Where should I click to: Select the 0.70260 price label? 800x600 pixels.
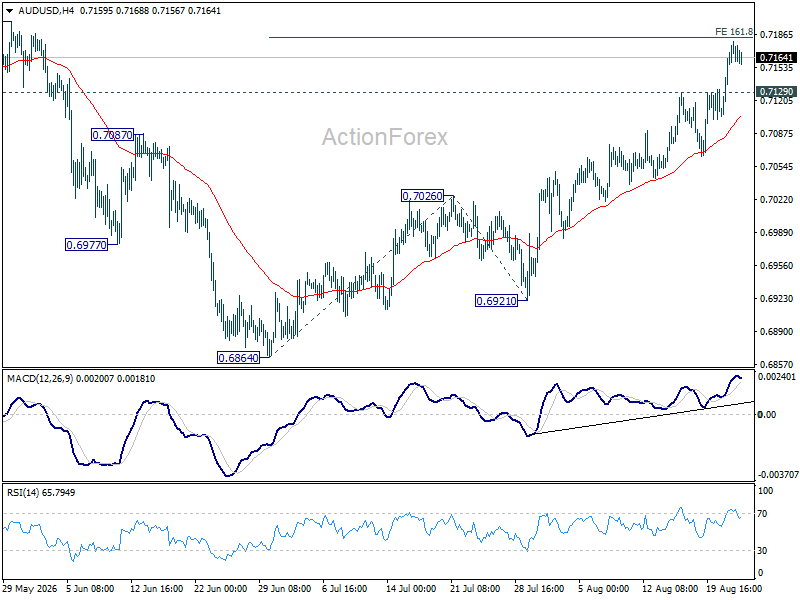pyautogui.click(x=422, y=196)
